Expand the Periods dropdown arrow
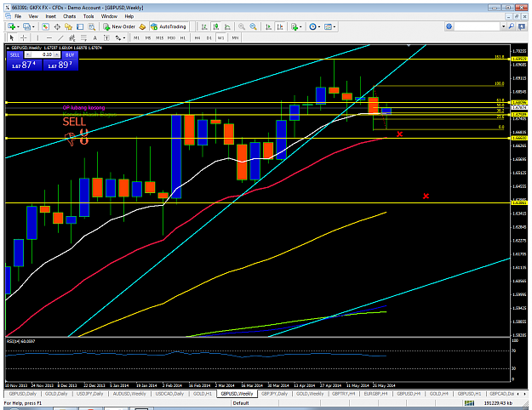 pos(319,26)
